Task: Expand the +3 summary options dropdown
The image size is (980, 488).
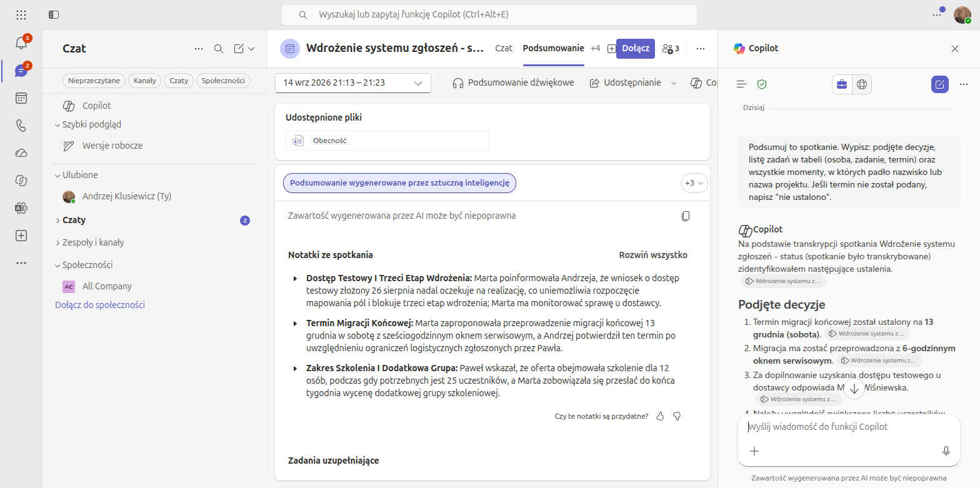Action: click(694, 183)
